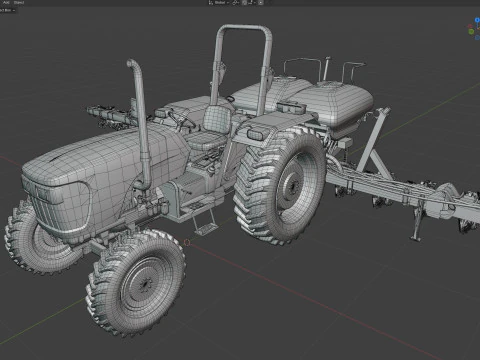Open the Object menu in viewport header
Image resolution: width=480 pixels, height=360 pixels.
click(19, 2)
